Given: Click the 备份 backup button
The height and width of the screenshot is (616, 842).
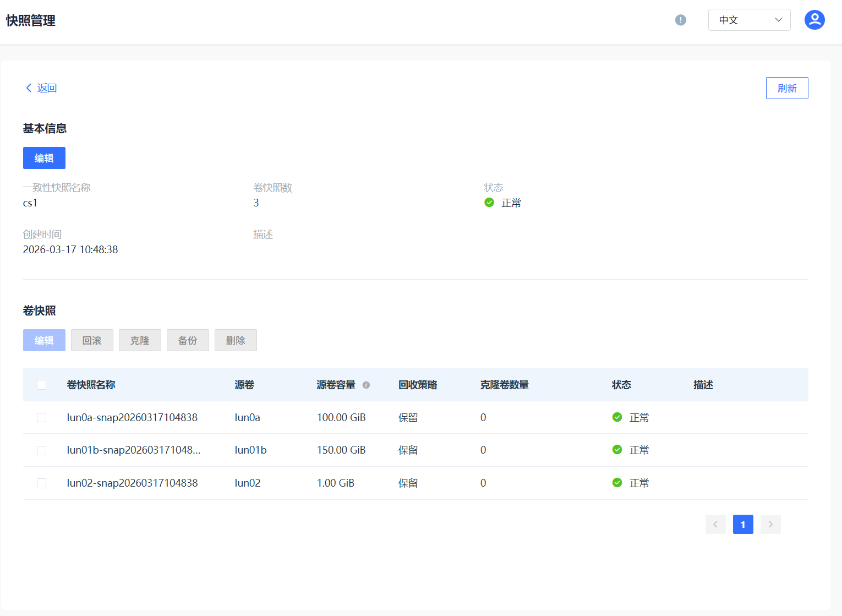Looking at the screenshot, I should [188, 340].
